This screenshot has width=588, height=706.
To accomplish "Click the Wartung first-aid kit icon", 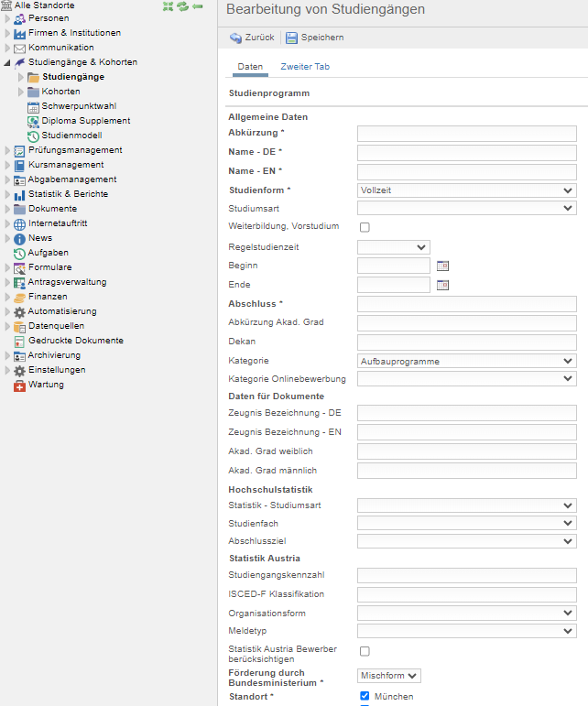I will point(19,386).
